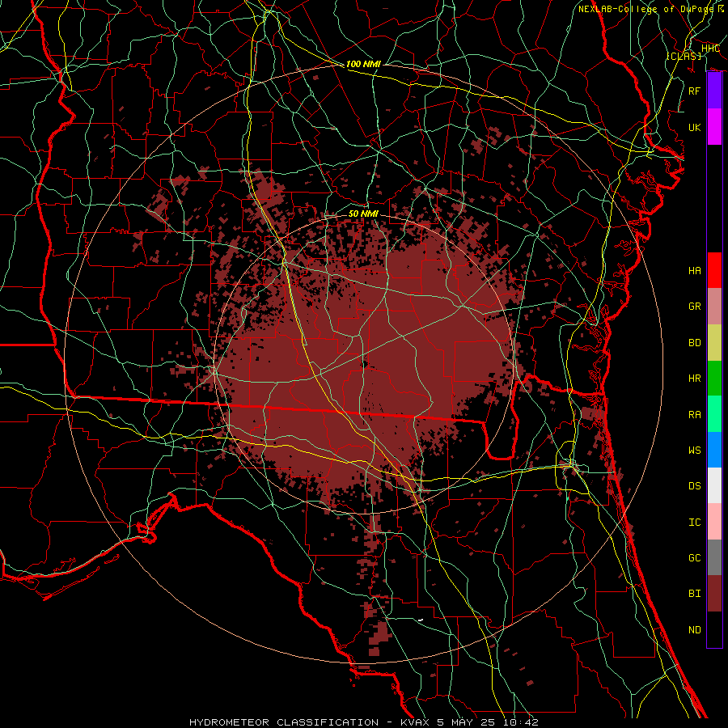Click the HHC product code text
The image size is (728, 728).
click(x=710, y=48)
